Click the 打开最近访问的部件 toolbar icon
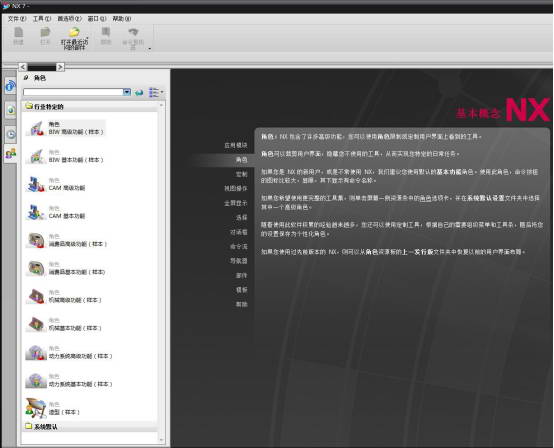Screen dimensions: 554x448 point(74,33)
